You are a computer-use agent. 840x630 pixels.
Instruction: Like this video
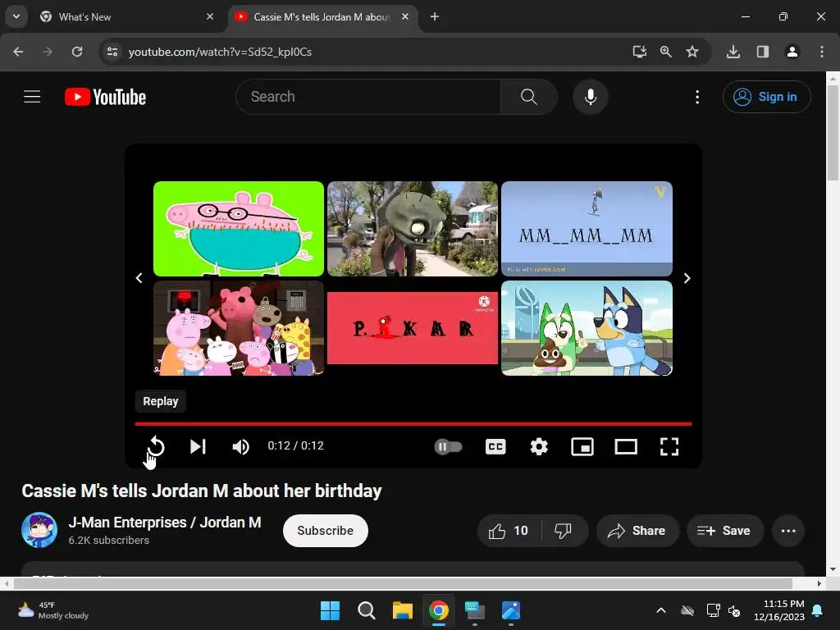(509, 531)
